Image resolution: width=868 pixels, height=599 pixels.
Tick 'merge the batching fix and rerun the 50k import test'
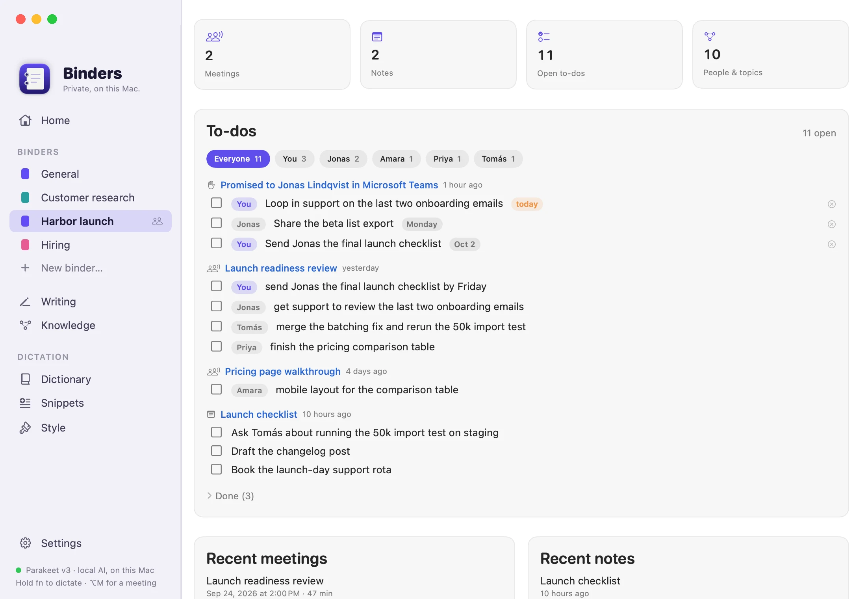click(216, 326)
